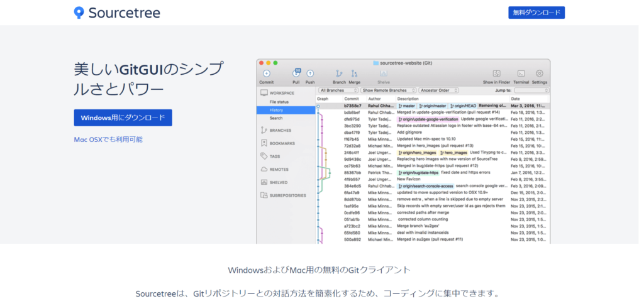Open the Show Remote Branches dropdown
This screenshot has height=301, width=644.
tap(389, 90)
